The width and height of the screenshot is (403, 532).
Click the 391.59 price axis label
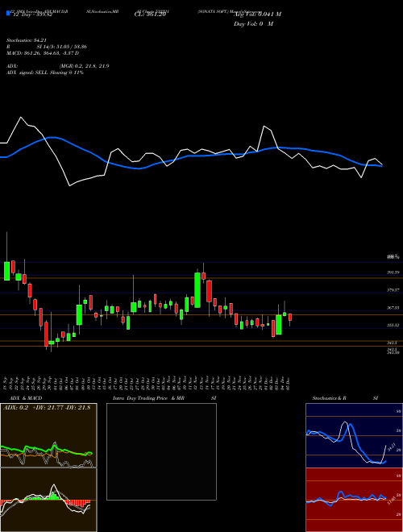(x=393, y=272)
